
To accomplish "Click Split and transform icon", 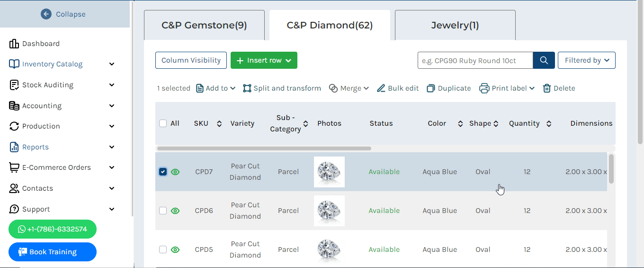I will [x=247, y=88].
